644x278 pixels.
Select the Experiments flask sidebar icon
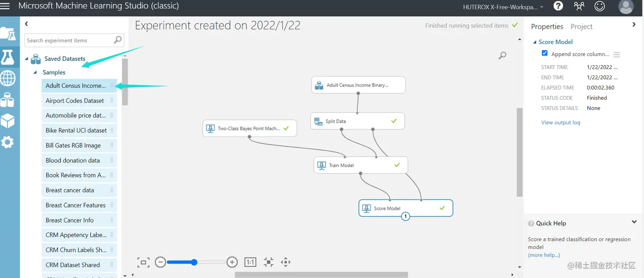click(8, 57)
